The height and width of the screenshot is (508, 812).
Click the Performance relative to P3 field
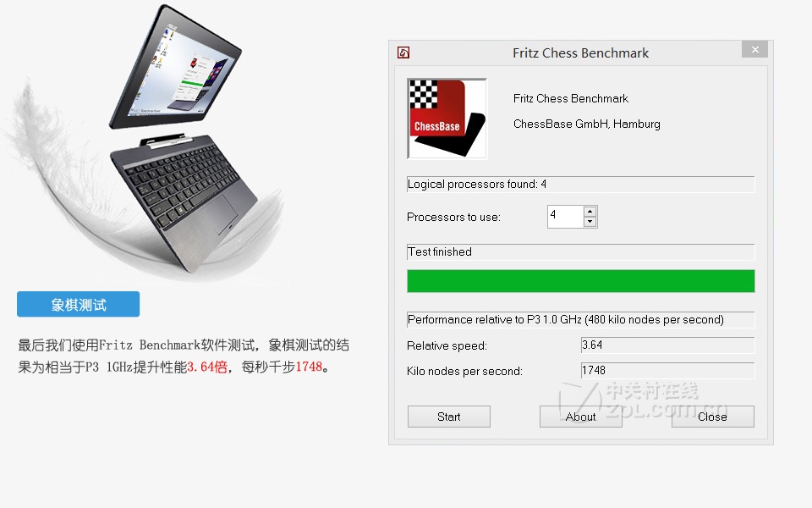pos(580,320)
